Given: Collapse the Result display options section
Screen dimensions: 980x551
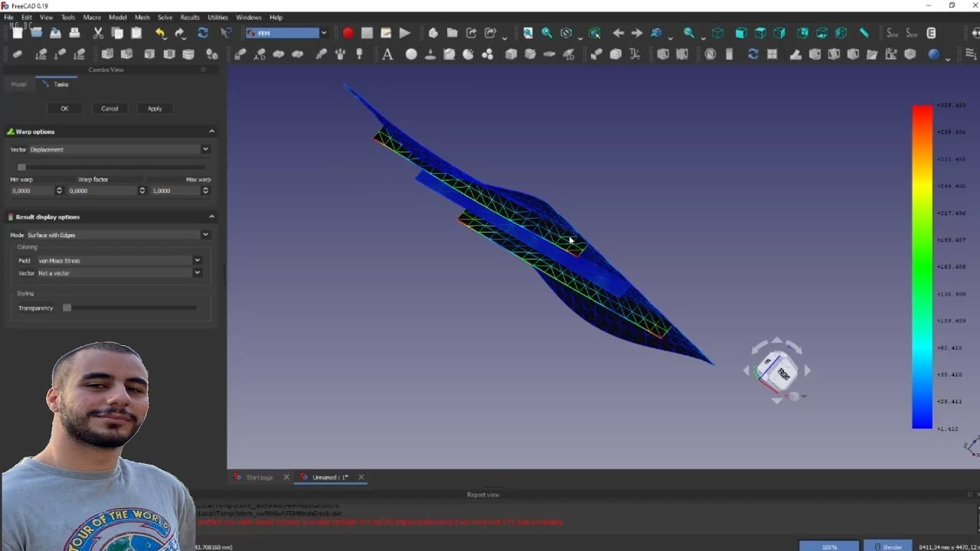Looking at the screenshot, I should (211, 217).
